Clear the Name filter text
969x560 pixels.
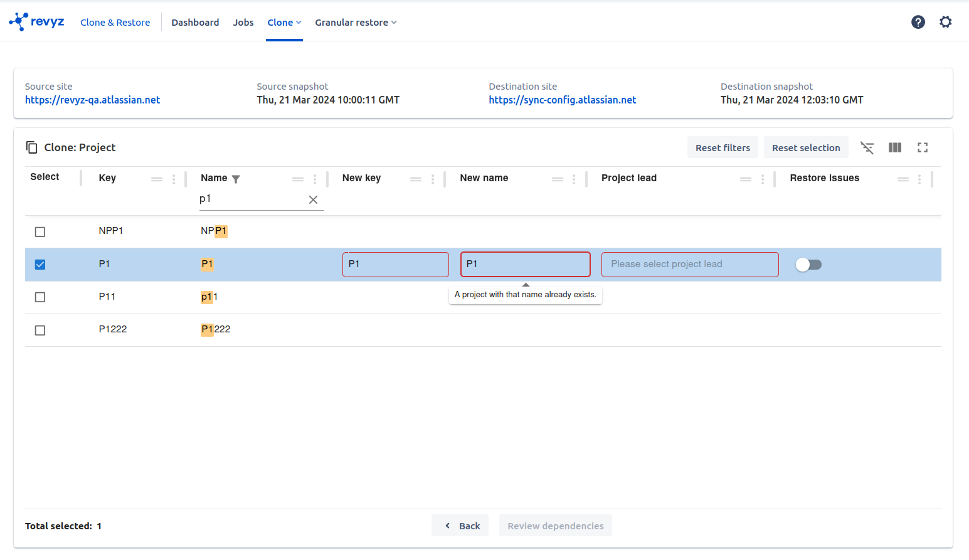(313, 199)
